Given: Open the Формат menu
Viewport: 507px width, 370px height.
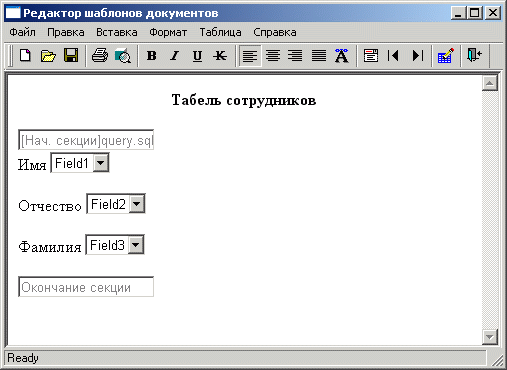Looking at the screenshot, I should coord(168,32).
